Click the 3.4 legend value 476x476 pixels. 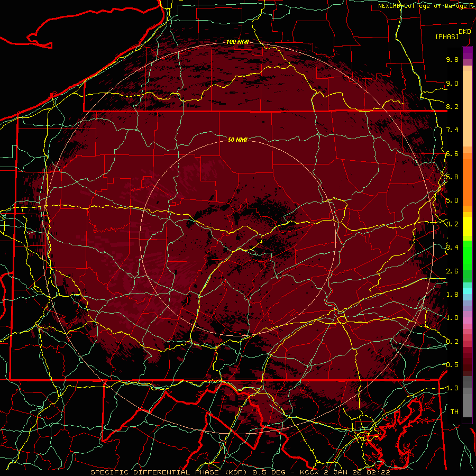(x=452, y=248)
